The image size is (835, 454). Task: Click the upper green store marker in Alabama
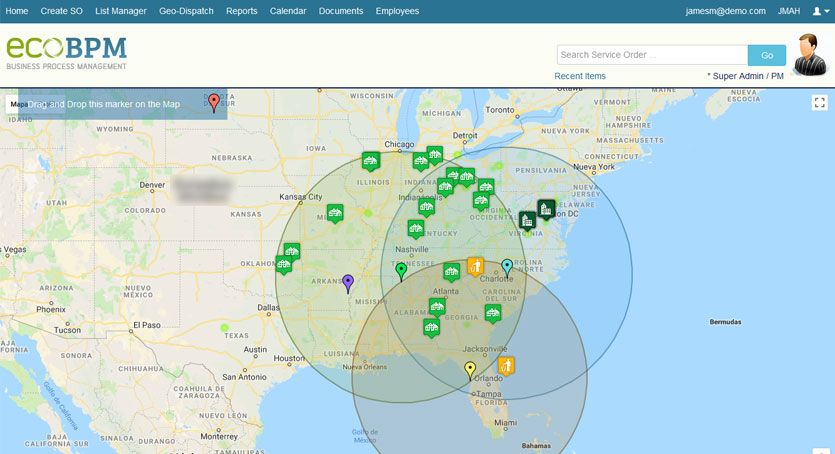[437, 307]
